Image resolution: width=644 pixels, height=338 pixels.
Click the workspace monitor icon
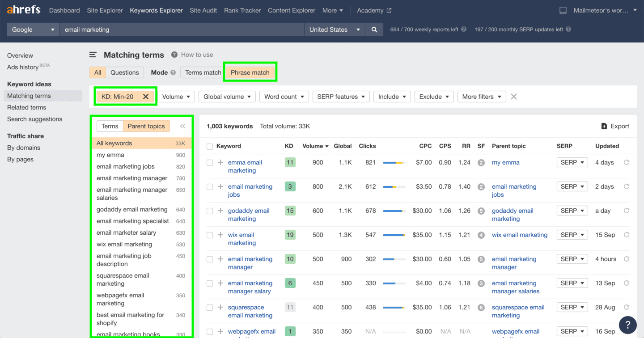(563, 10)
